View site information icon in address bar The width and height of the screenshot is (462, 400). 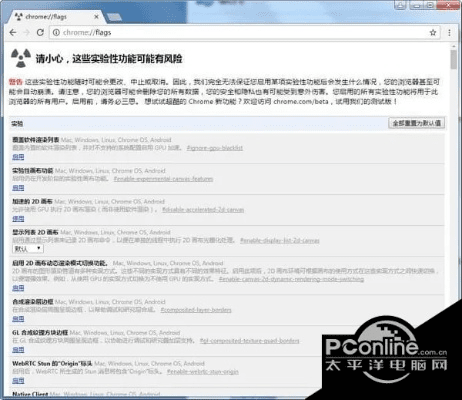click(x=56, y=32)
